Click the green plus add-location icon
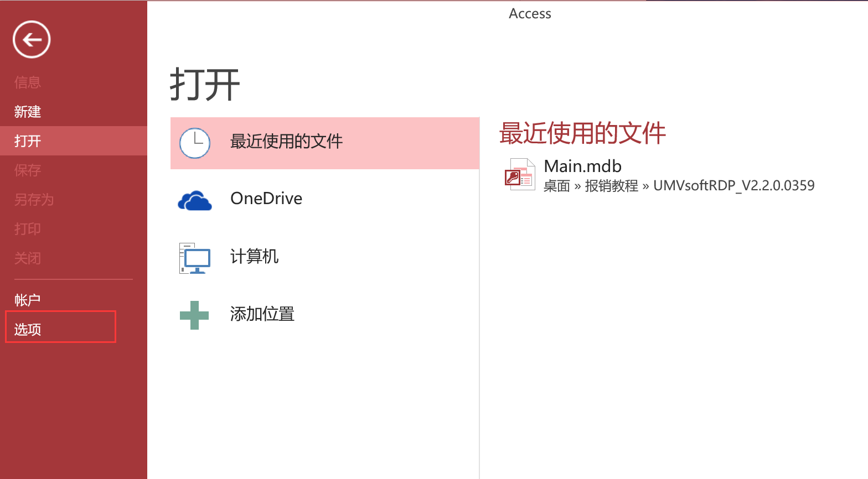Image resolution: width=868 pixels, height=479 pixels. click(194, 315)
